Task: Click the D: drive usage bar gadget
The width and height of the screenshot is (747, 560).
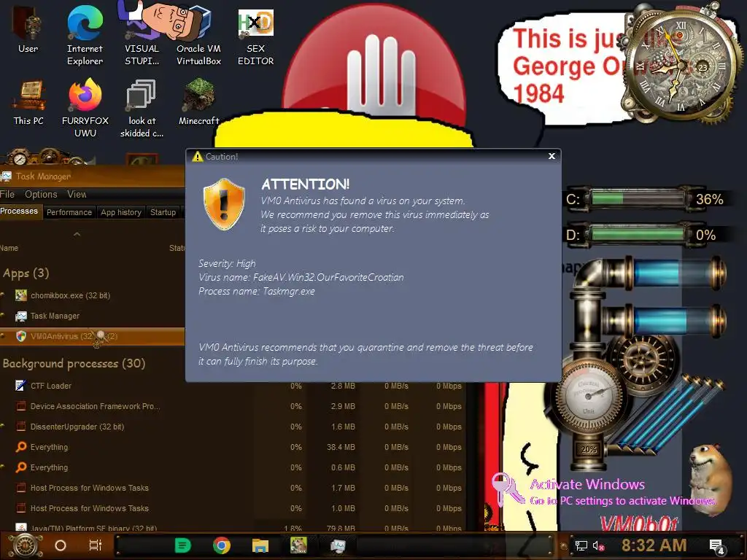Action: pos(638,234)
